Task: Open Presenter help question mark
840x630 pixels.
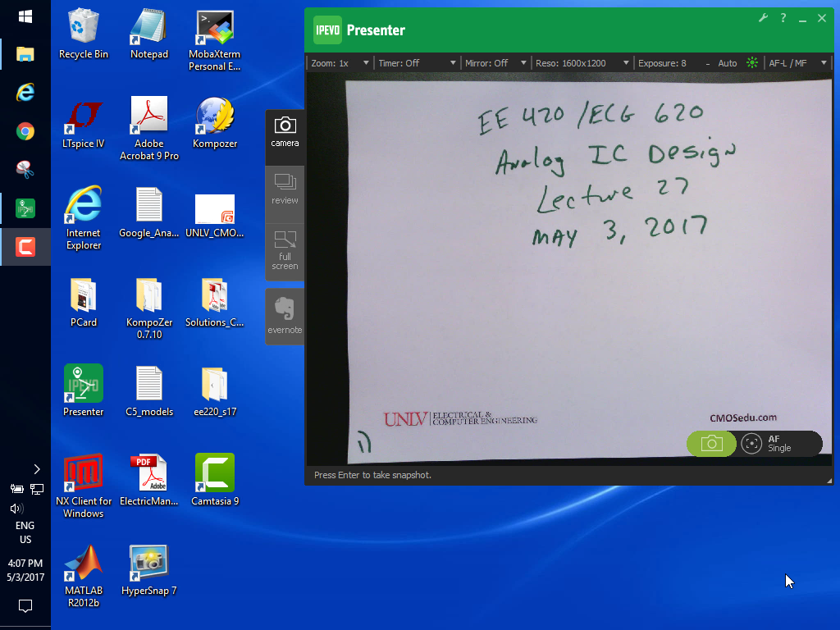Action: pyautogui.click(x=783, y=18)
